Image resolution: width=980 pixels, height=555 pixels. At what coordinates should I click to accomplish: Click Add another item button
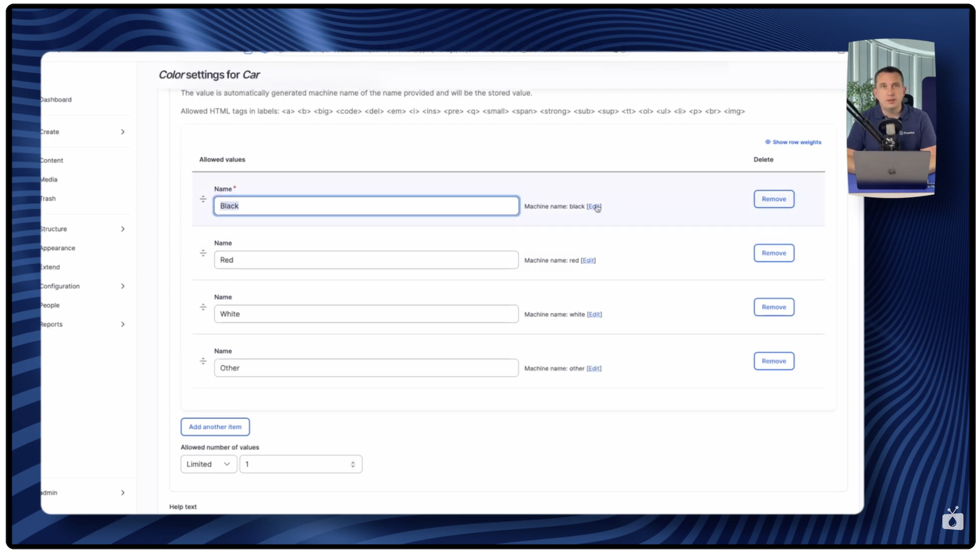pyautogui.click(x=215, y=427)
